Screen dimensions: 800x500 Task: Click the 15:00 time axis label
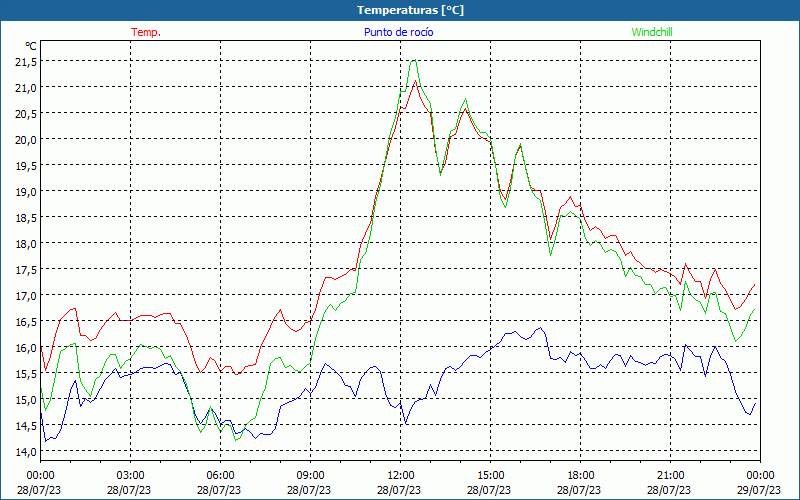[490, 476]
